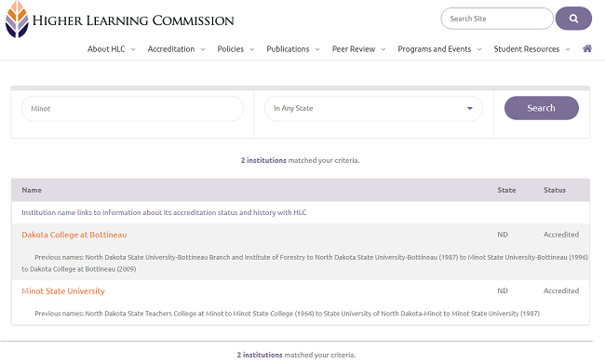Open the Dakota College at Bottineau link
Screen dimensions: 605x364
pos(74,235)
